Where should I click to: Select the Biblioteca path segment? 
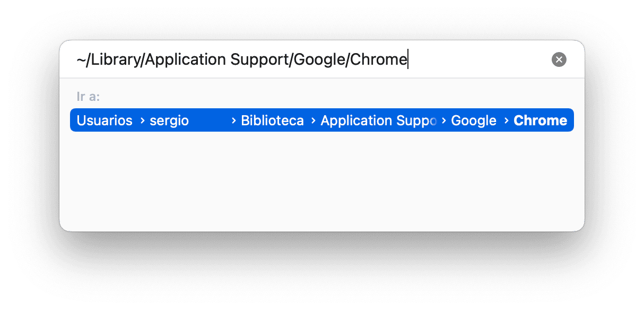click(272, 120)
